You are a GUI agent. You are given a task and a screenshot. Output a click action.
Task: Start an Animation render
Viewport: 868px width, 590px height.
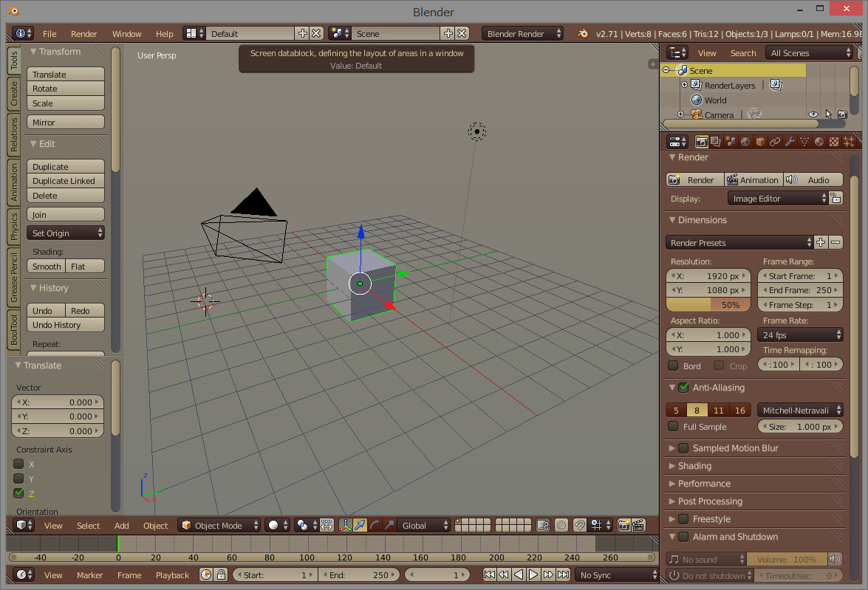point(753,180)
